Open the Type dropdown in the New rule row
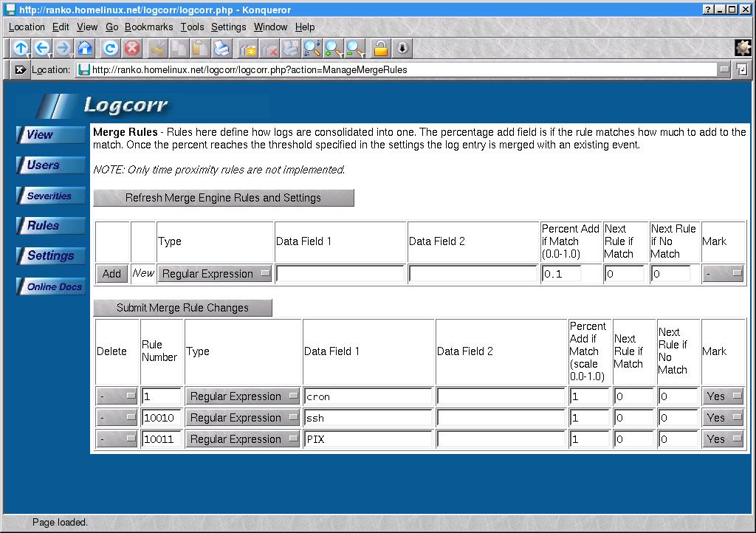 tap(214, 274)
